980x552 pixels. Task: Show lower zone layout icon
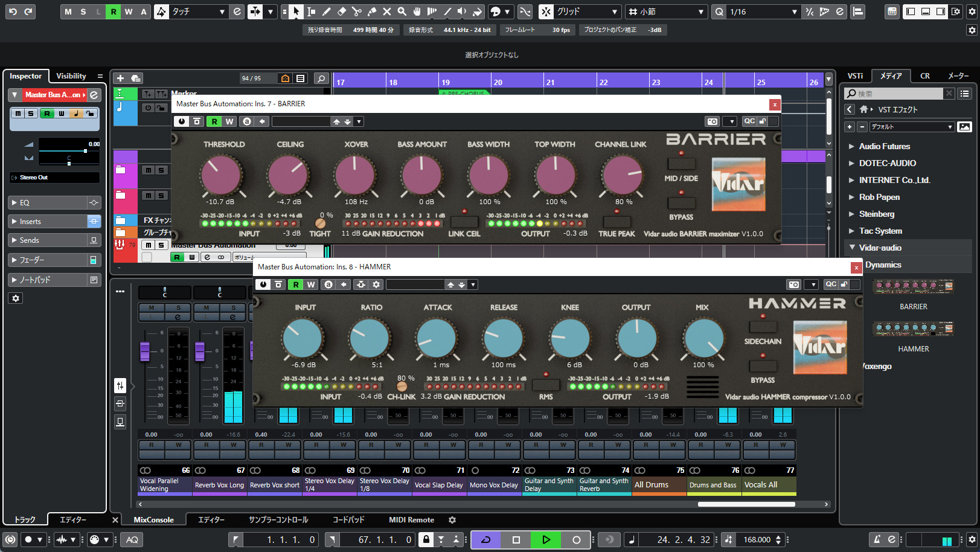point(926,11)
